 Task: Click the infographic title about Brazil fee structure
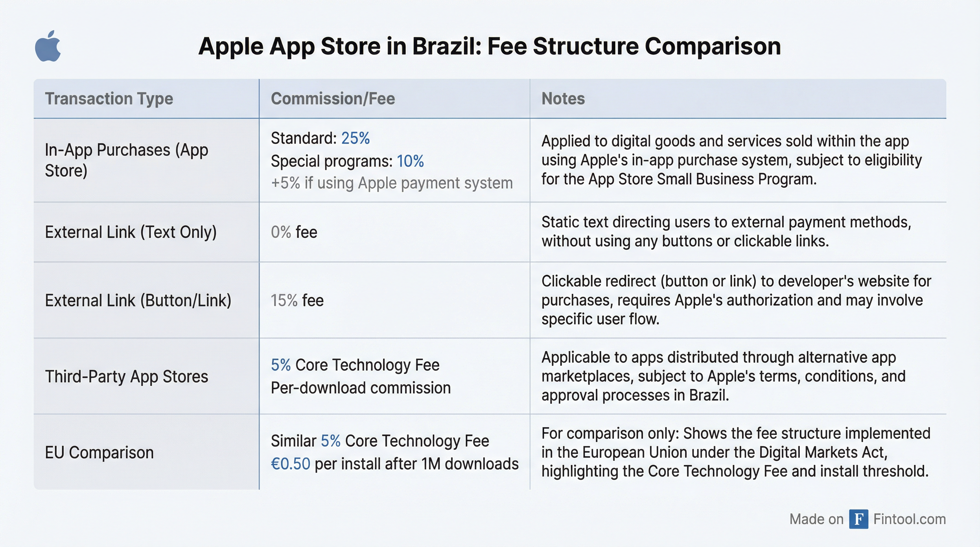pyautogui.click(x=489, y=46)
